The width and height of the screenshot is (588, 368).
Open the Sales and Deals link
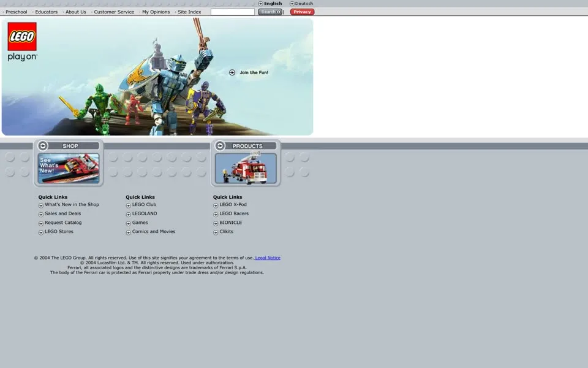pos(62,213)
